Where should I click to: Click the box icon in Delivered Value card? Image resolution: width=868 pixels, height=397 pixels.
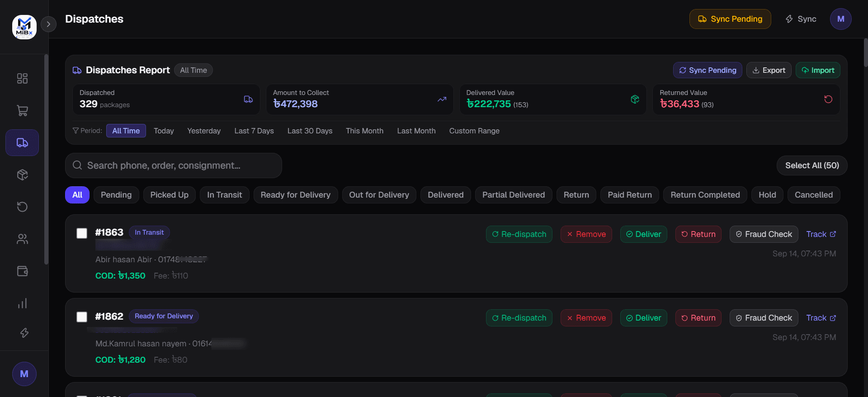(x=635, y=99)
